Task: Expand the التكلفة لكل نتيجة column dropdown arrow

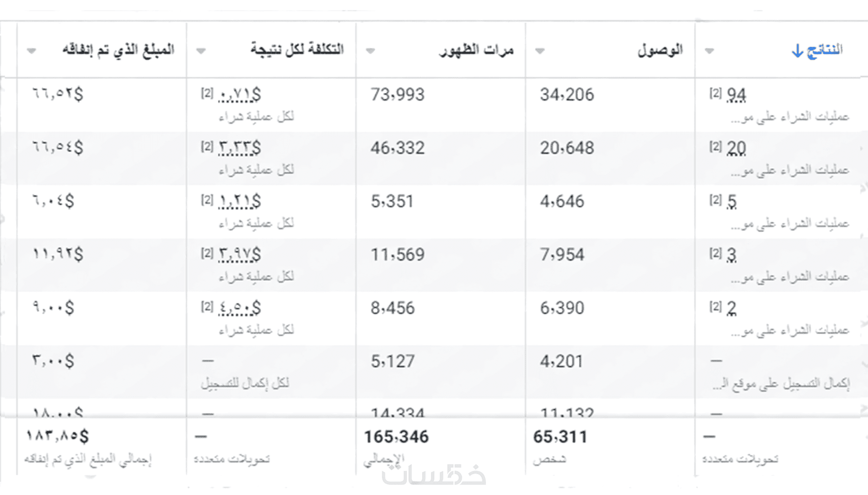Action: [201, 51]
